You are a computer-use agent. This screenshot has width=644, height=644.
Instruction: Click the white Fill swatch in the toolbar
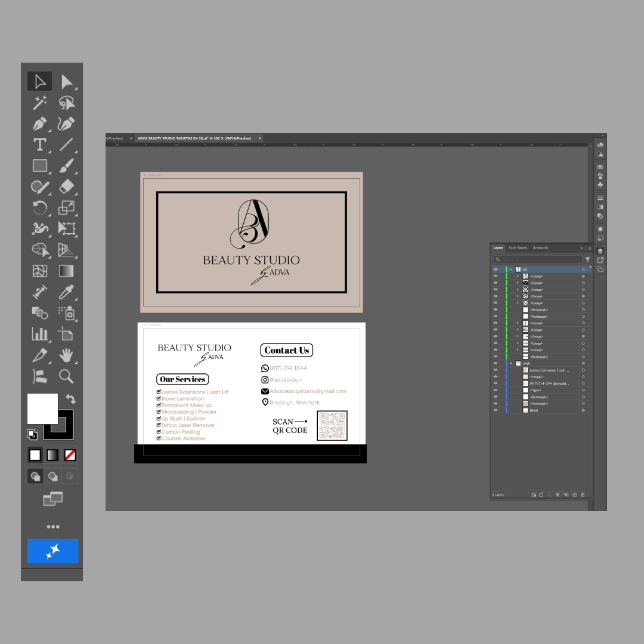pos(42,408)
